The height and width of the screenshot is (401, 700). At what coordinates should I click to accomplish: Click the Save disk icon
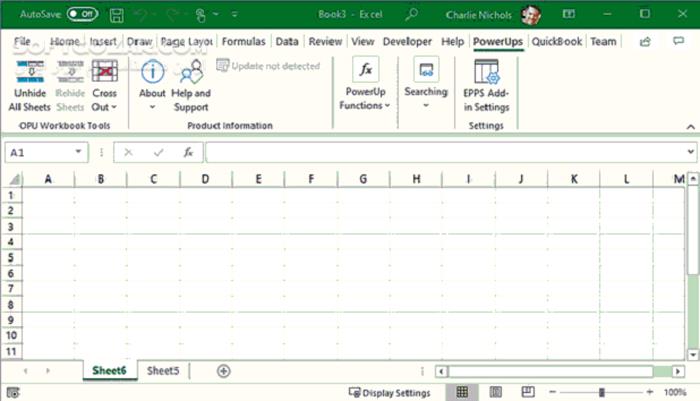(x=117, y=15)
